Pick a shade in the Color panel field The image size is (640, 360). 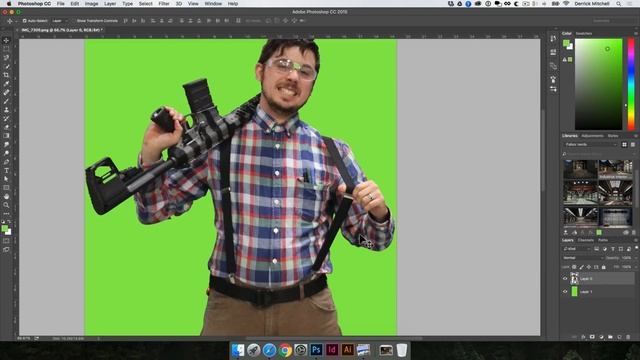pyautogui.click(x=599, y=84)
